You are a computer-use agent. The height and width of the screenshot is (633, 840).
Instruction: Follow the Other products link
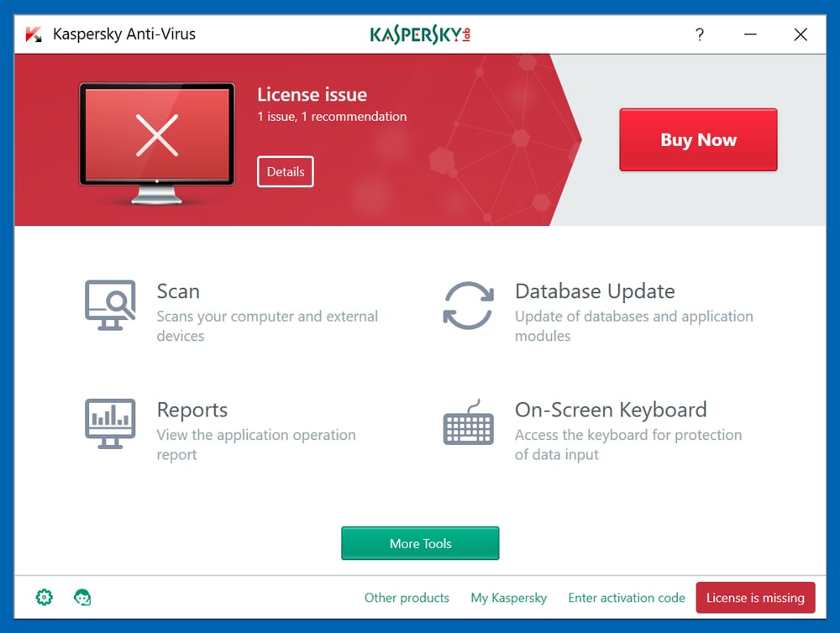pos(407,598)
